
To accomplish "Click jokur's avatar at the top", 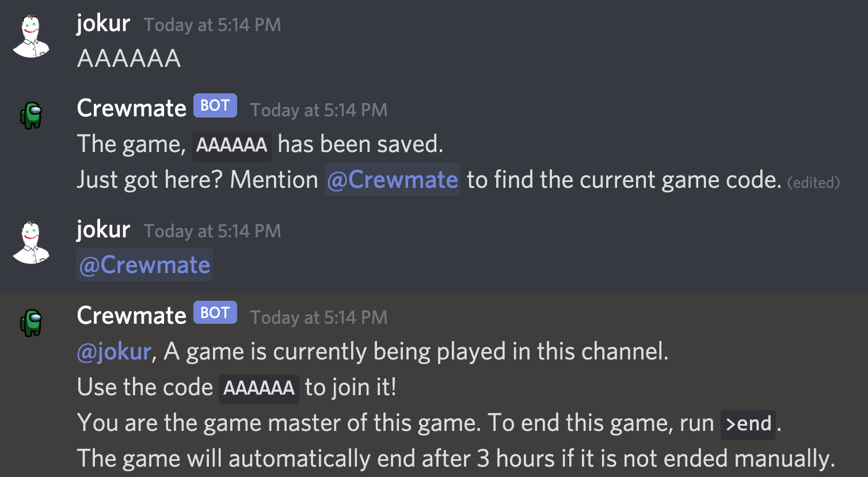I will tap(32, 35).
